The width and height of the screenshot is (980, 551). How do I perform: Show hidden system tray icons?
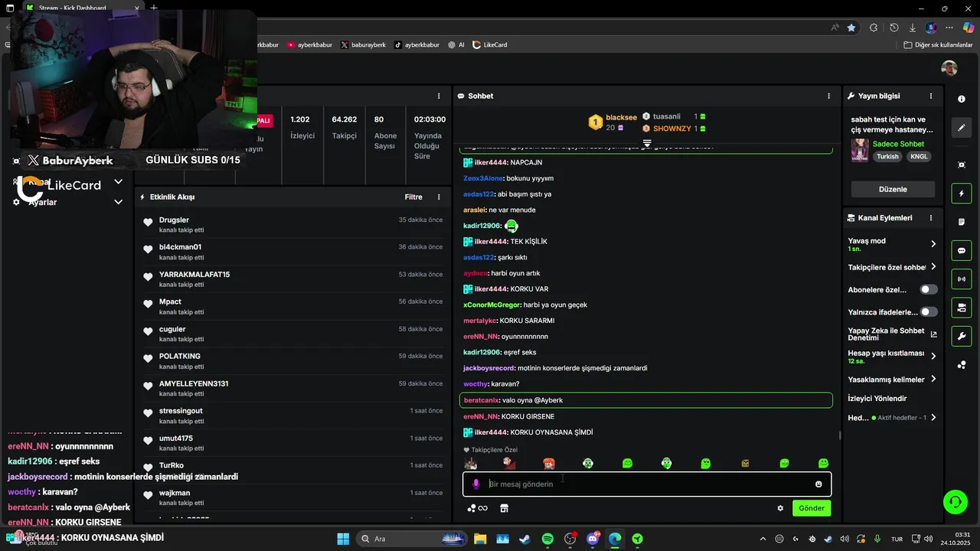coord(763,539)
